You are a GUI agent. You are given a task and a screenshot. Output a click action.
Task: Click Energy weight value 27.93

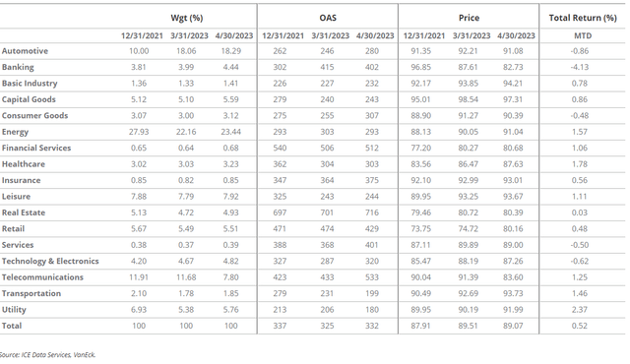[139, 132]
